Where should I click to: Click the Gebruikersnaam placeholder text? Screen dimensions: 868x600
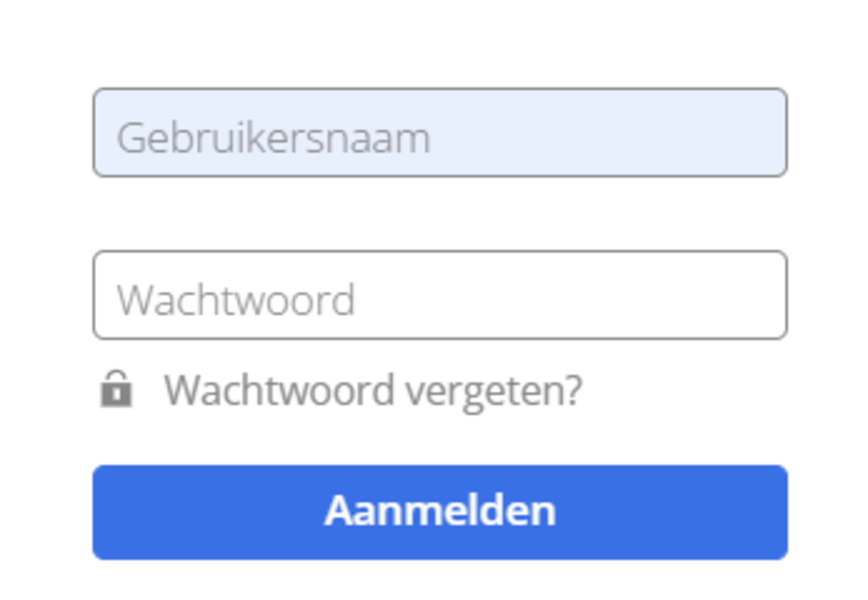click(x=273, y=137)
